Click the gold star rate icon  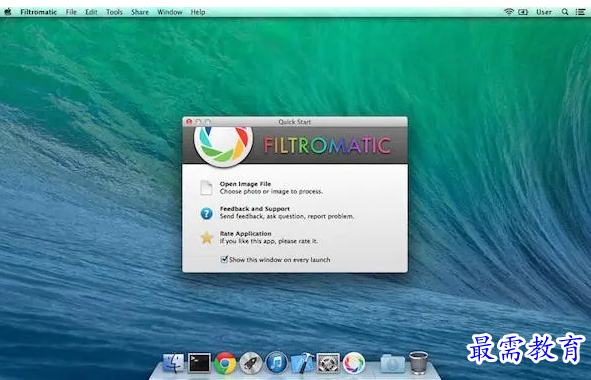206,238
